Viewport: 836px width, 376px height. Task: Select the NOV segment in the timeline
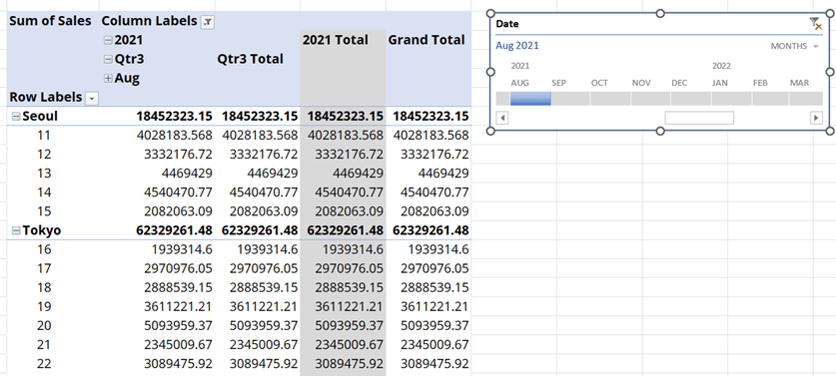650,99
